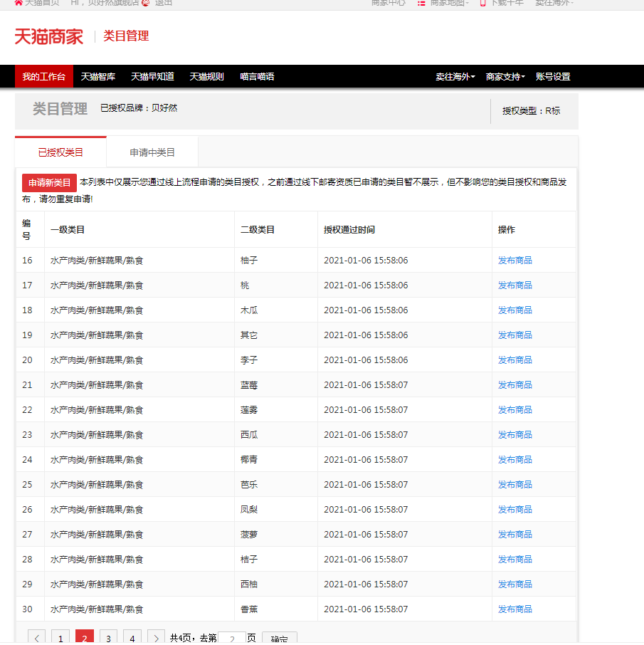This screenshot has width=644, height=645.
Task: Open the 卖往海外 dropdown in black navbar
Action: [x=455, y=76]
